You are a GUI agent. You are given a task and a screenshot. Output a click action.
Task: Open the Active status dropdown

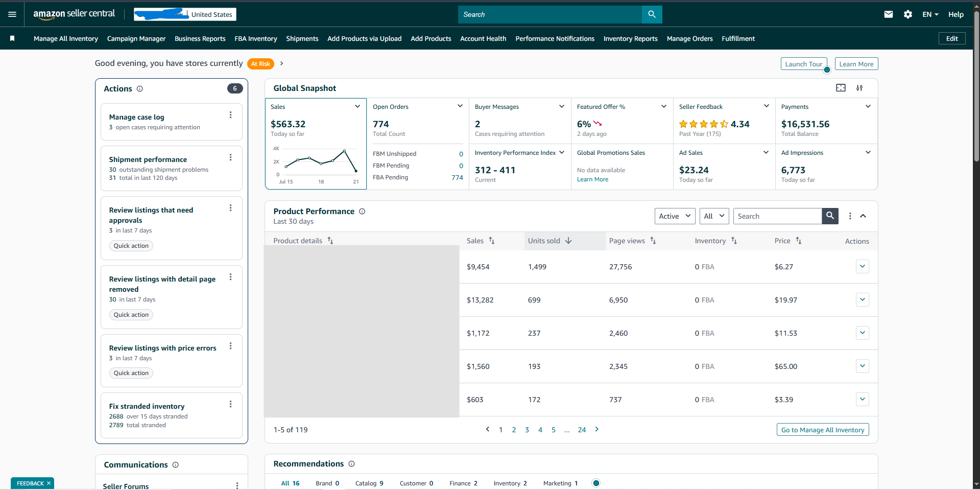[675, 216]
